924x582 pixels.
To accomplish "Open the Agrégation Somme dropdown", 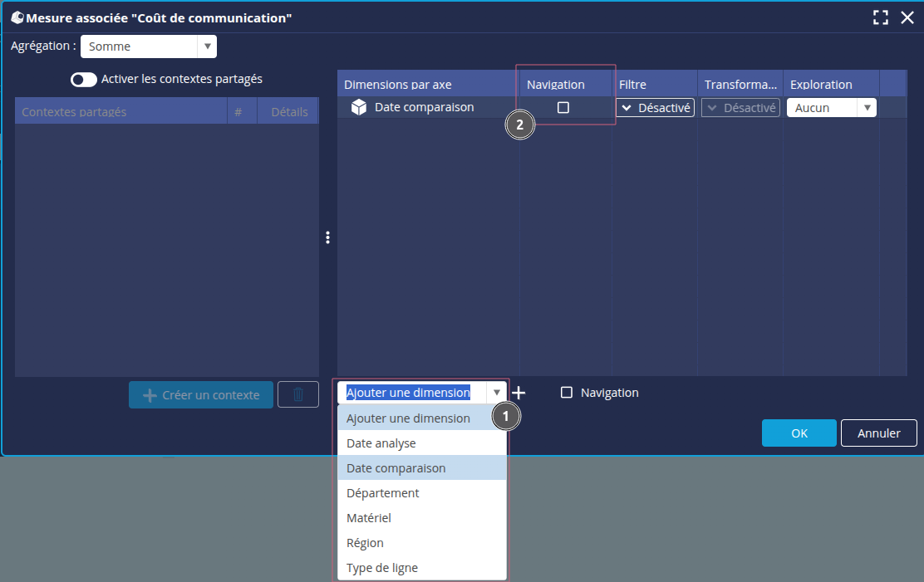I will tap(148, 46).
